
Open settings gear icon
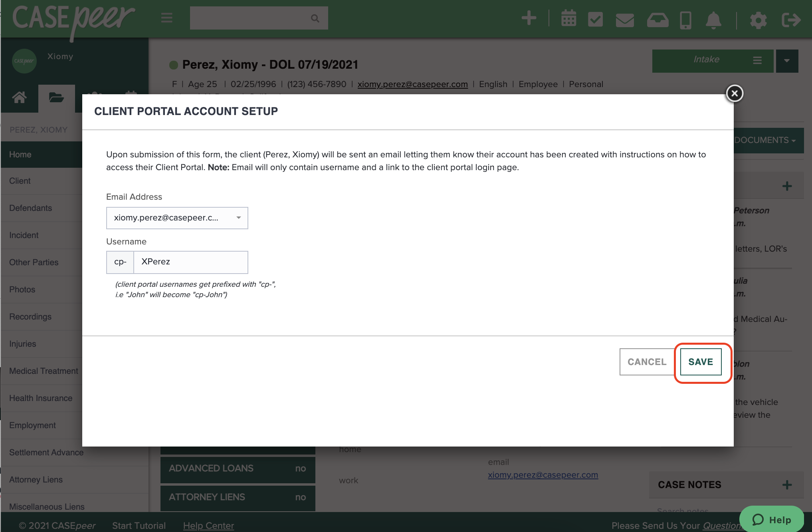(x=758, y=20)
